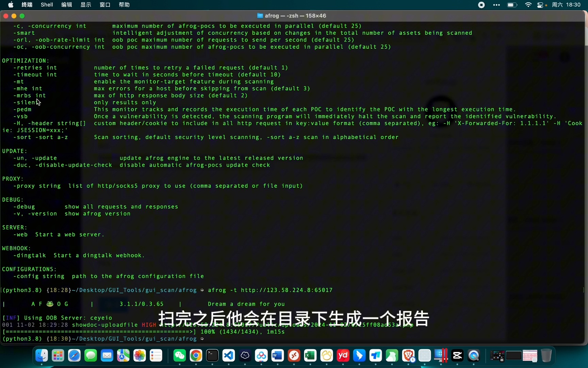Click the '-config string' option text
The width and height of the screenshot is (588, 368).
pos(39,276)
